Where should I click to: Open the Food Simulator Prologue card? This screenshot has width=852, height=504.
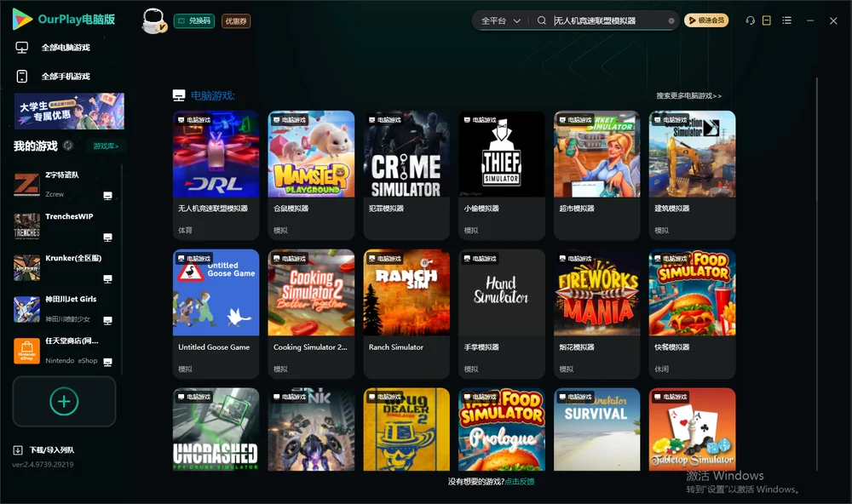coord(502,429)
